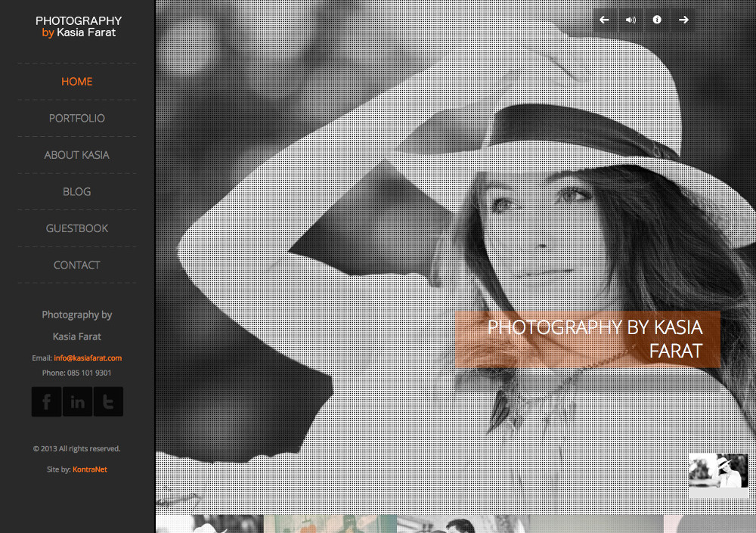Open the Facebook social icon
This screenshot has width=756, height=533.
46,402
